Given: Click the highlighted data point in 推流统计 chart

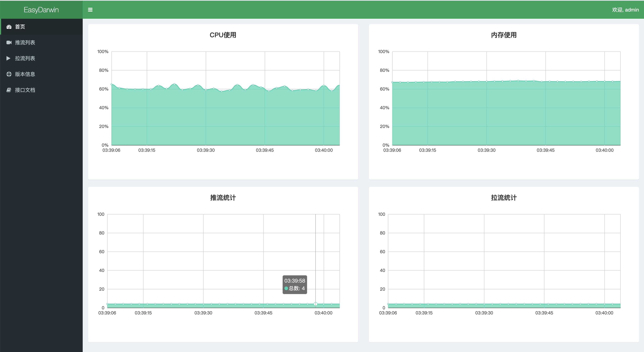Looking at the screenshot, I should click(316, 304).
